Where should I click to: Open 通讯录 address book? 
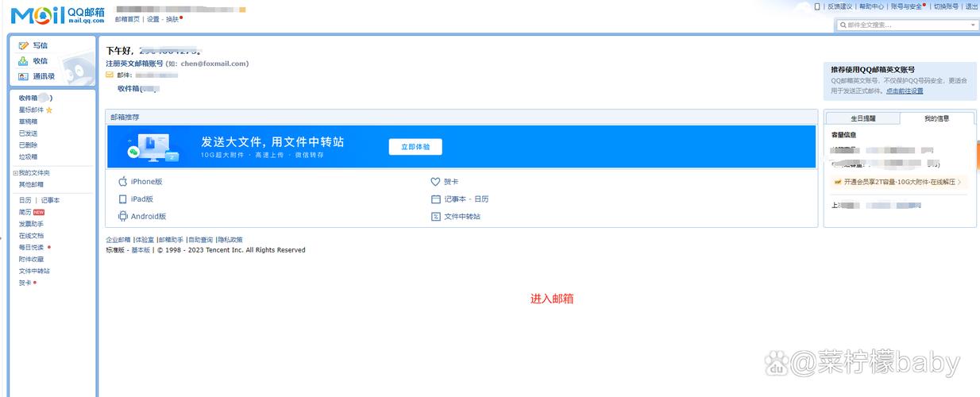tap(44, 76)
